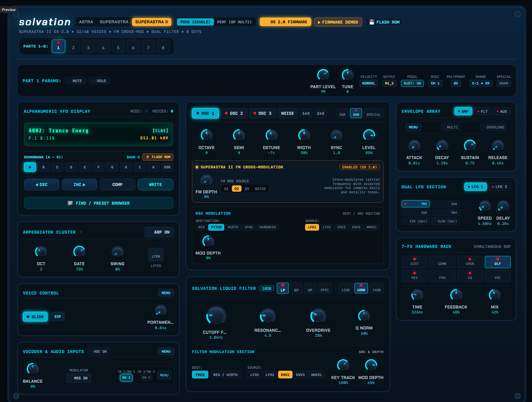Open the Velocity NORMAL selector

click(369, 83)
